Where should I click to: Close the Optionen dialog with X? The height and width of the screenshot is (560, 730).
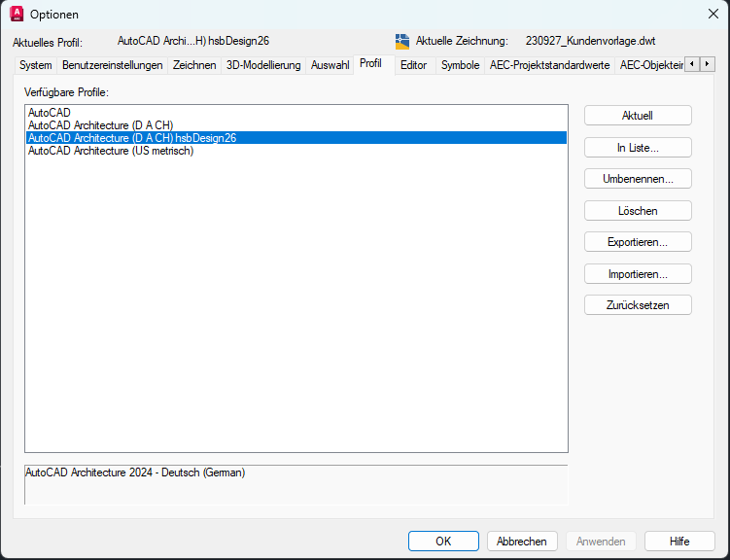pos(713,14)
